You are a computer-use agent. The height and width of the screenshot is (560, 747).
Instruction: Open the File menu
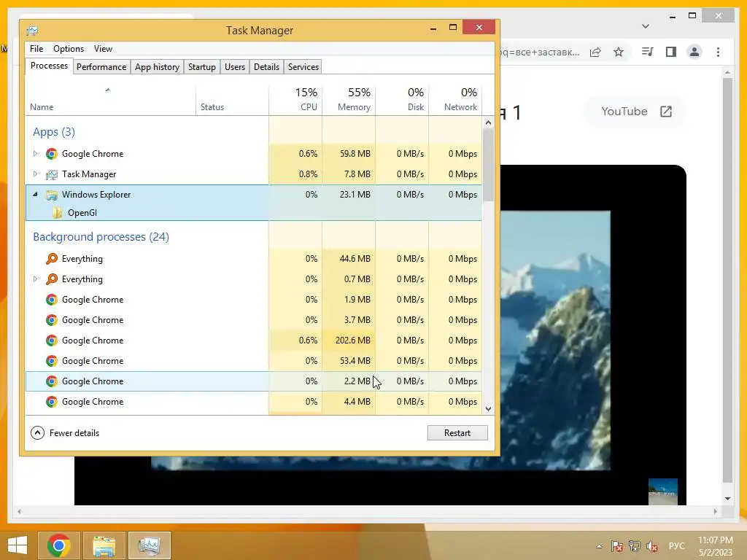36,49
